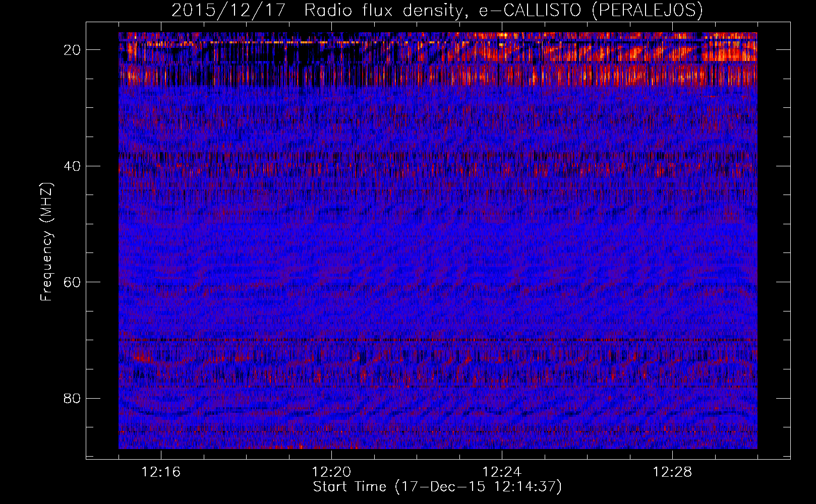Click the 12:28 time tick label
The width and height of the screenshot is (816, 504).
pos(672,472)
